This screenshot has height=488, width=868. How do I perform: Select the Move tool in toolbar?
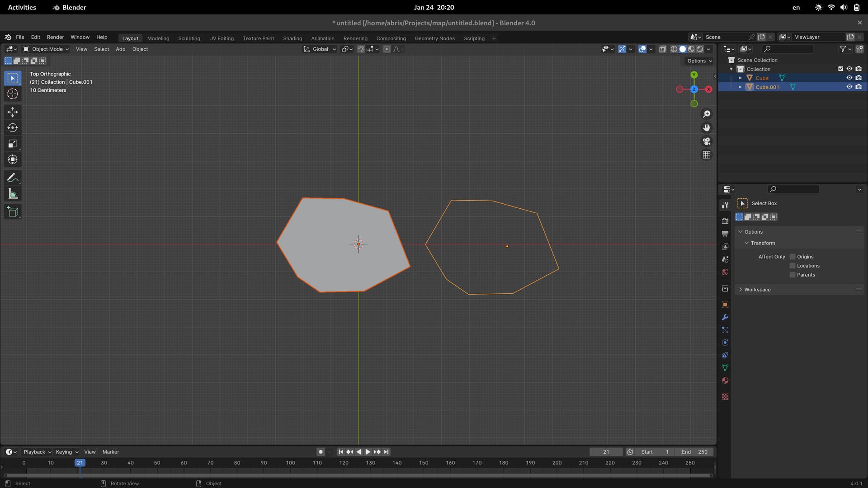(13, 112)
